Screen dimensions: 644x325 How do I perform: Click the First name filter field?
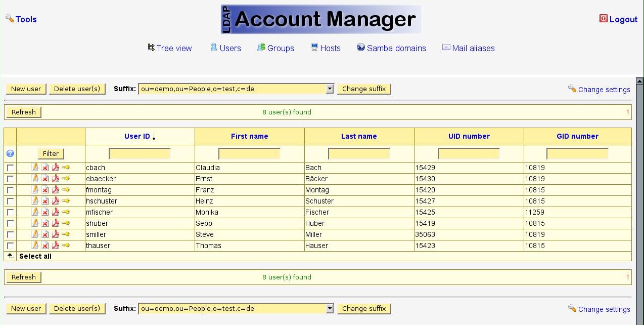pos(249,154)
